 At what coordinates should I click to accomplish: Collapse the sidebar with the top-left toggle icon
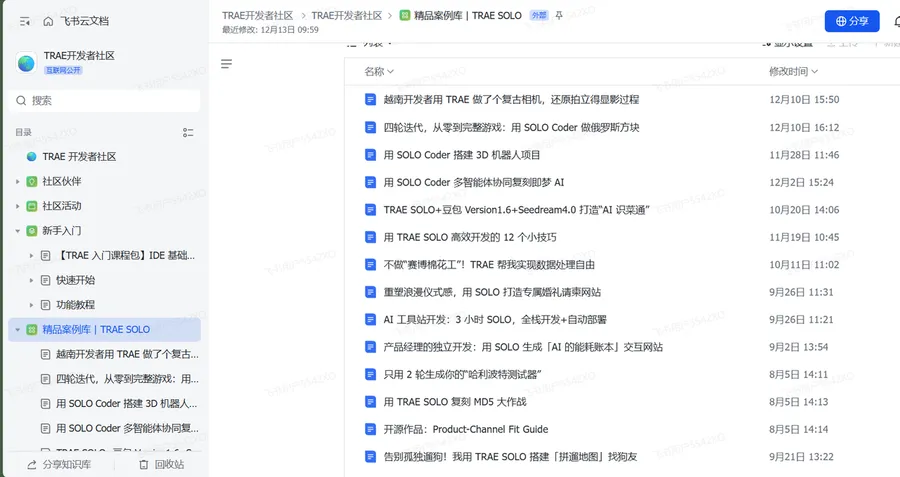(25, 21)
